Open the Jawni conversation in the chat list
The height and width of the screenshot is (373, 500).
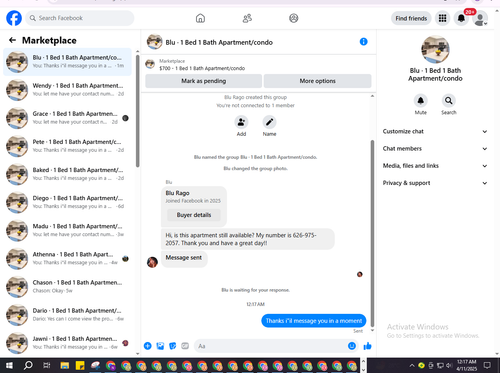[68, 343]
